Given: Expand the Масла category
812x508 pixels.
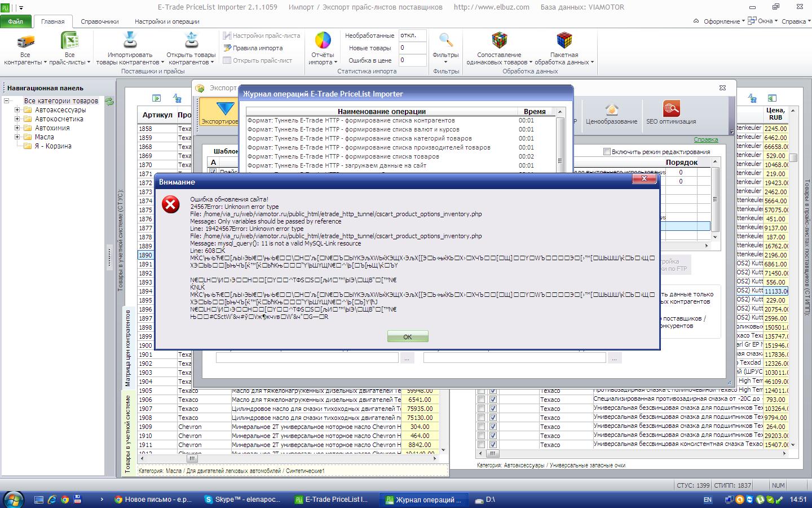Looking at the screenshot, I should (17, 137).
